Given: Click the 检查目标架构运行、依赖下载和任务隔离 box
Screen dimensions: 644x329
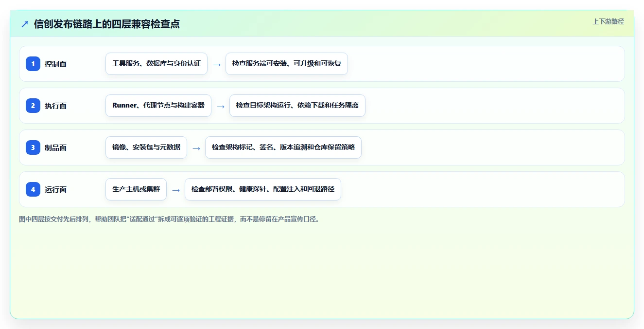Looking at the screenshot, I should point(297,106).
